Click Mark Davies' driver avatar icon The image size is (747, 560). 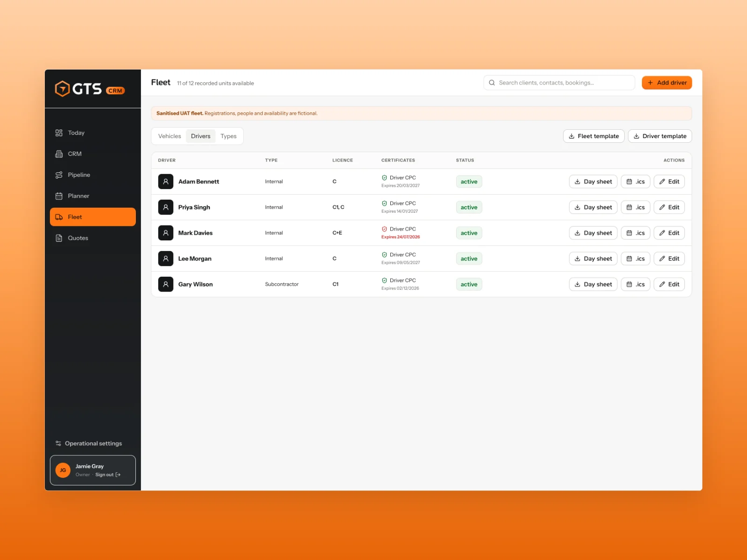coord(166,233)
